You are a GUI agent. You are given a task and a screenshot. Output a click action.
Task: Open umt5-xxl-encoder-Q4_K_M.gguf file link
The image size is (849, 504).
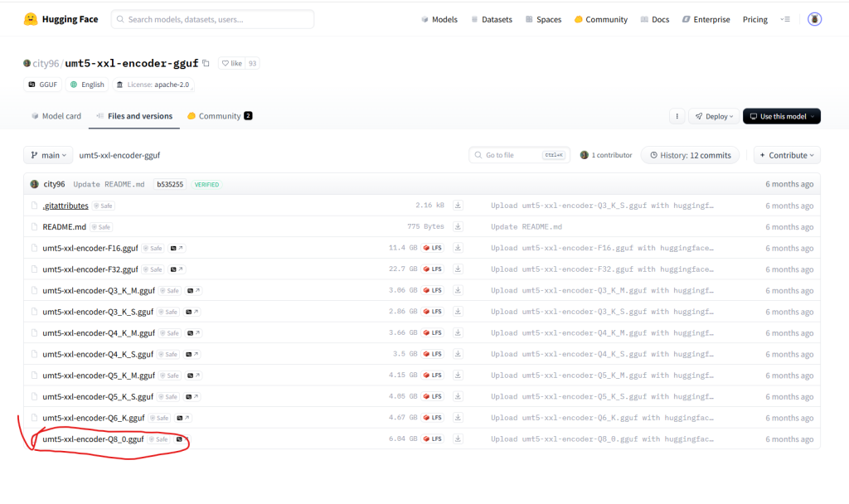[x=99, y=333]
